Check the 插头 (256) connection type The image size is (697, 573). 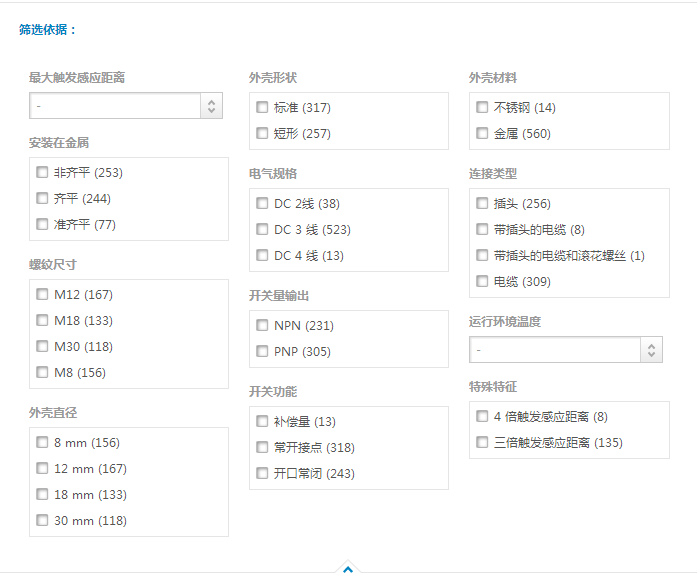(482, 203)
